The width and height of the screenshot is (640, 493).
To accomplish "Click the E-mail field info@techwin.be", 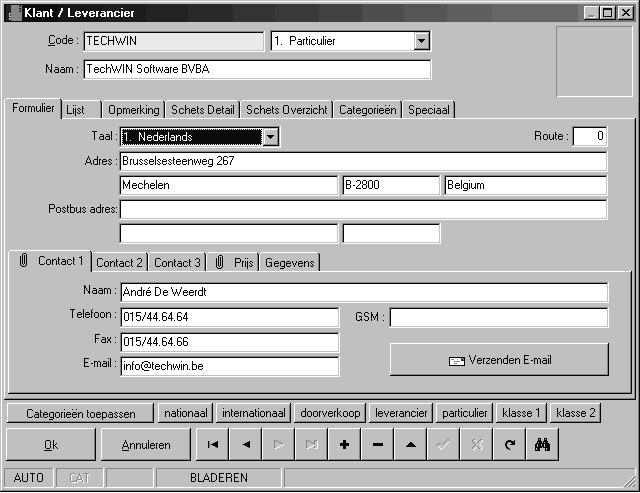I will (229, 366).
